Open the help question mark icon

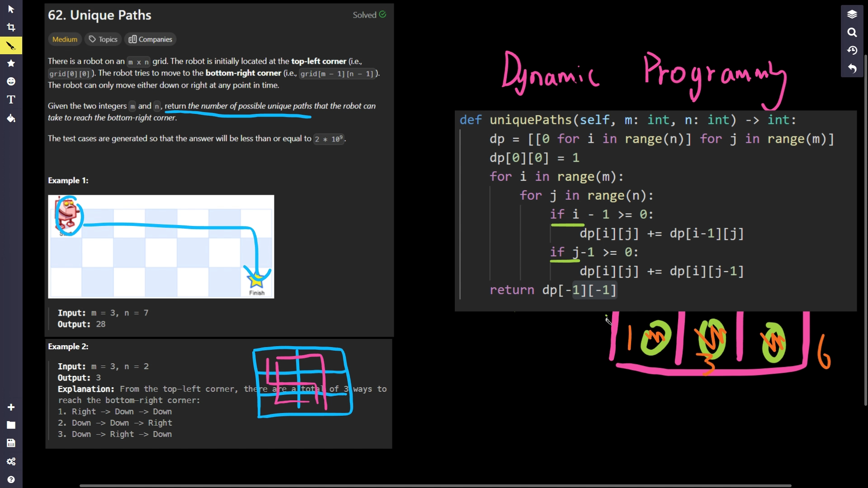coord(11,479)
